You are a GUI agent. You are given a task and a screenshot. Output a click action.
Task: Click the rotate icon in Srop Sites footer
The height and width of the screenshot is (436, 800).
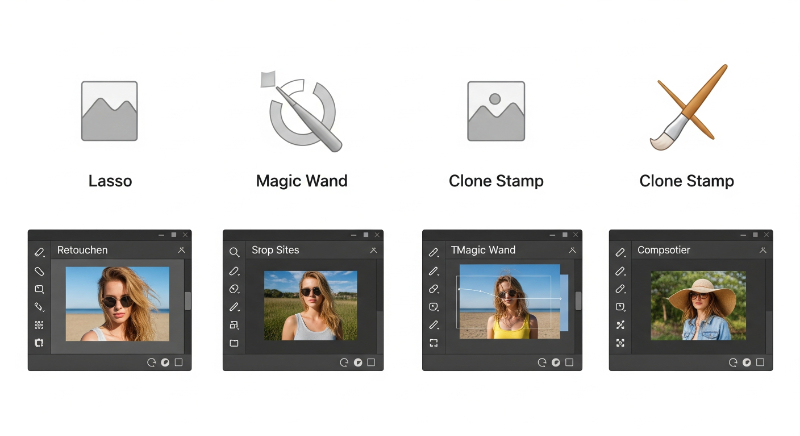(x=344, y=362)
